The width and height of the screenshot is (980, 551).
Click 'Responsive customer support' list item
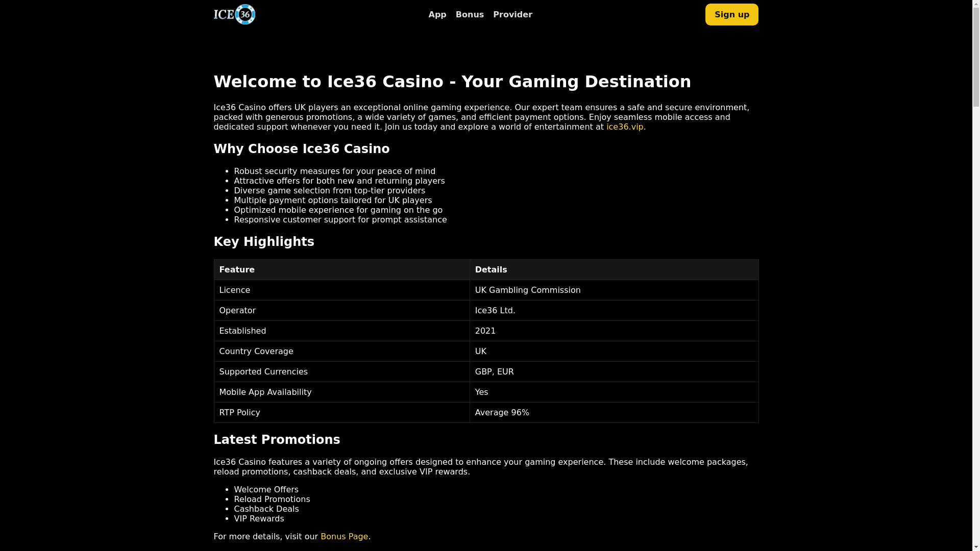(x=340, y=220)
